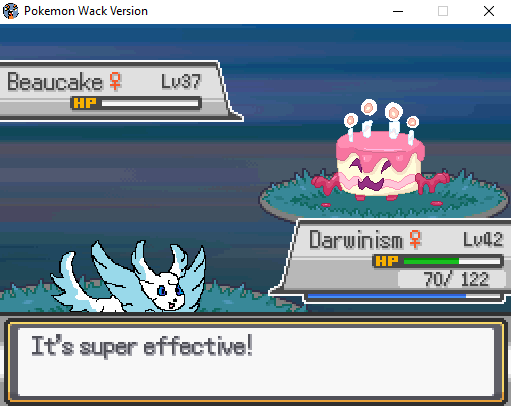The image size is (511, 406).
Task: Click the Beaucake cake sprite
Action: (x=380, y=151)
